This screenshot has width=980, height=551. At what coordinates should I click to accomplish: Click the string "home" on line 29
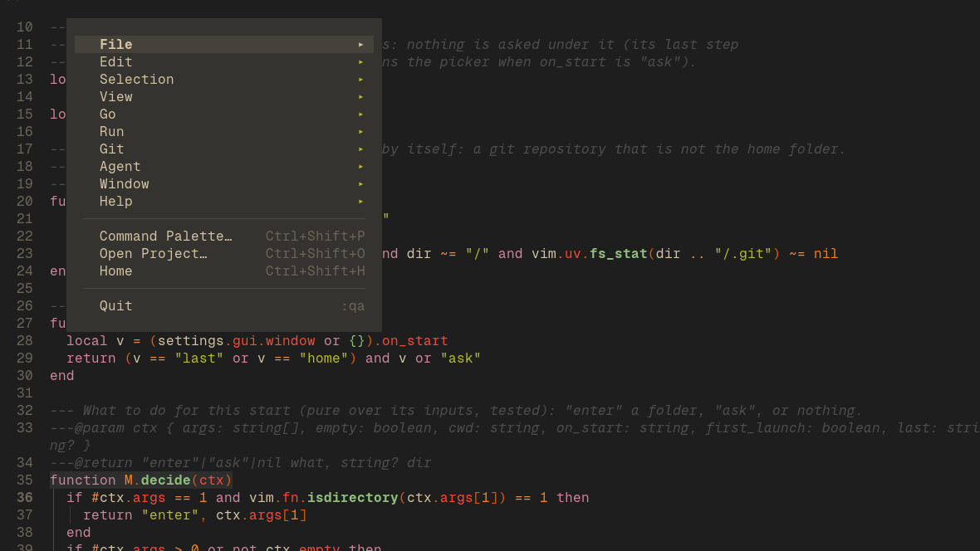[x=324, y=358]
